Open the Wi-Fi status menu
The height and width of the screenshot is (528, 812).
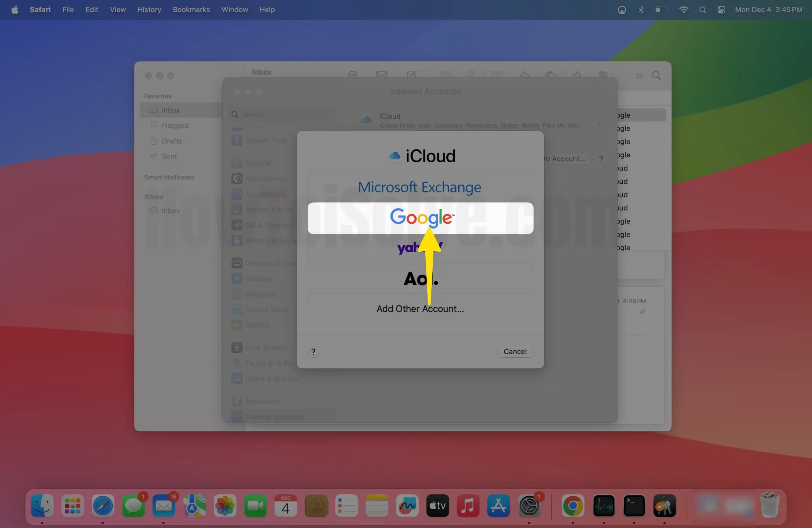pos(683,10)
